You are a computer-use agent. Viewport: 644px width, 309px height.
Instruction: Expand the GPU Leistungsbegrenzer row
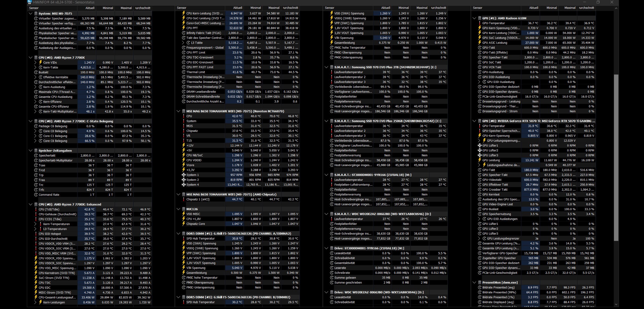coord(479,239)
